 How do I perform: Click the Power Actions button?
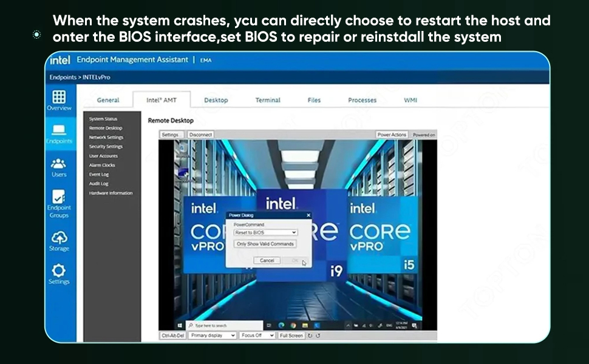pos(392,135)
